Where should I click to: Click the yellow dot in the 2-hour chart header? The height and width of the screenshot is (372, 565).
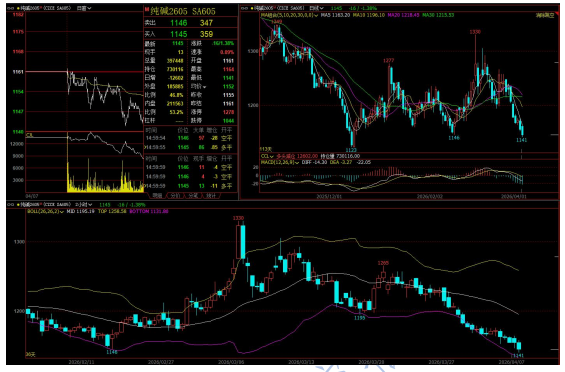(x=18, y=204)
